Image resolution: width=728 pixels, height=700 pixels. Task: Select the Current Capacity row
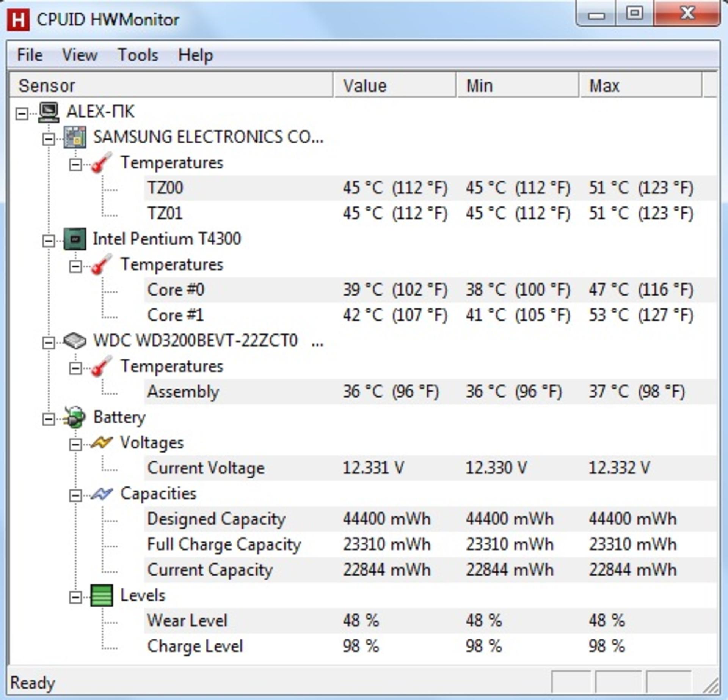(x=430, y=570)
